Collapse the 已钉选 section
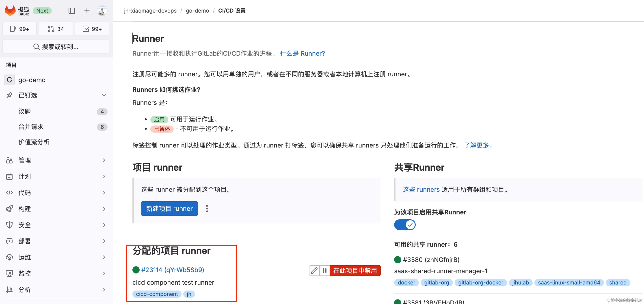Viewport: 644px width, 304px height. coord(104,95)
